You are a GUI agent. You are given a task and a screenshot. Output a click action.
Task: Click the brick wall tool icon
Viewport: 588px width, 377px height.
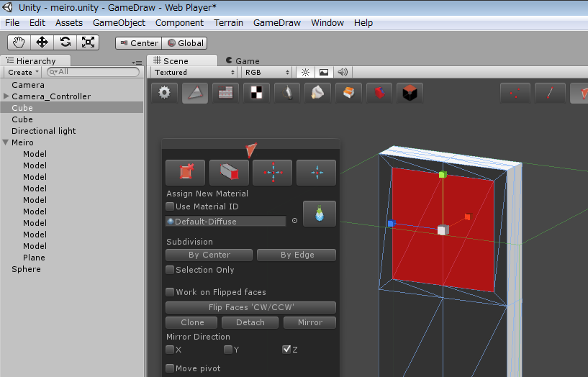[x=226, y=93]
